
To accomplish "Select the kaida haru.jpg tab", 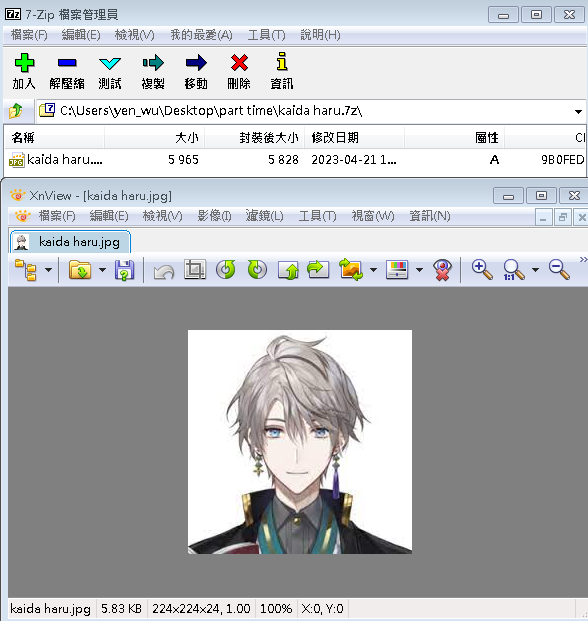I will 70,242.
